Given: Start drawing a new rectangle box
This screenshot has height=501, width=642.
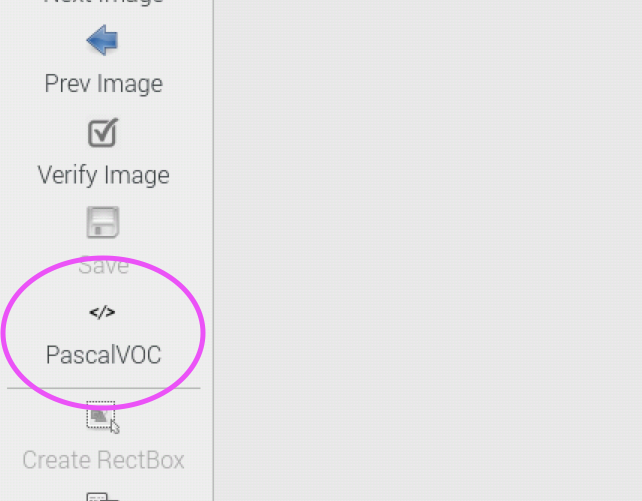Looking at the screenshot, I should [103, 417].
